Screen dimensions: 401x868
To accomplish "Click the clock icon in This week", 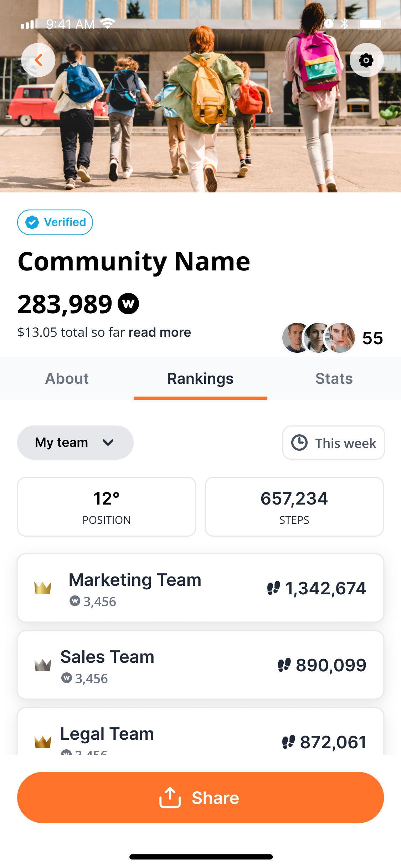I will pyautogui.click(x=299, y=443).
